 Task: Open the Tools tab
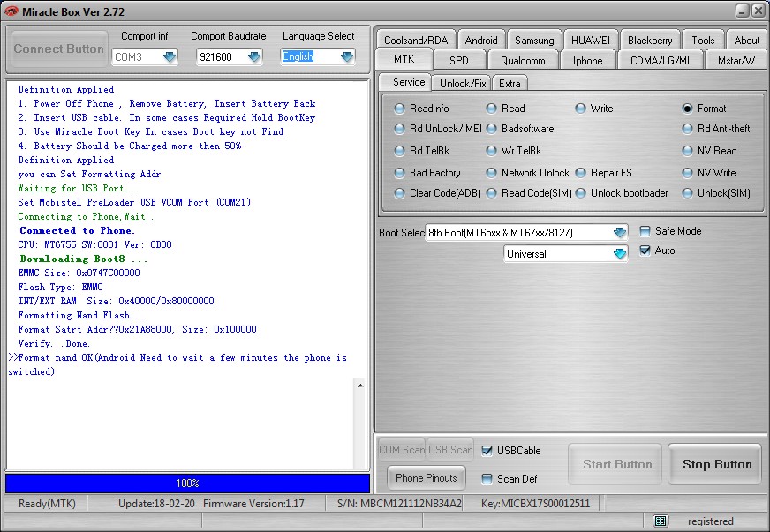(703, 40)
